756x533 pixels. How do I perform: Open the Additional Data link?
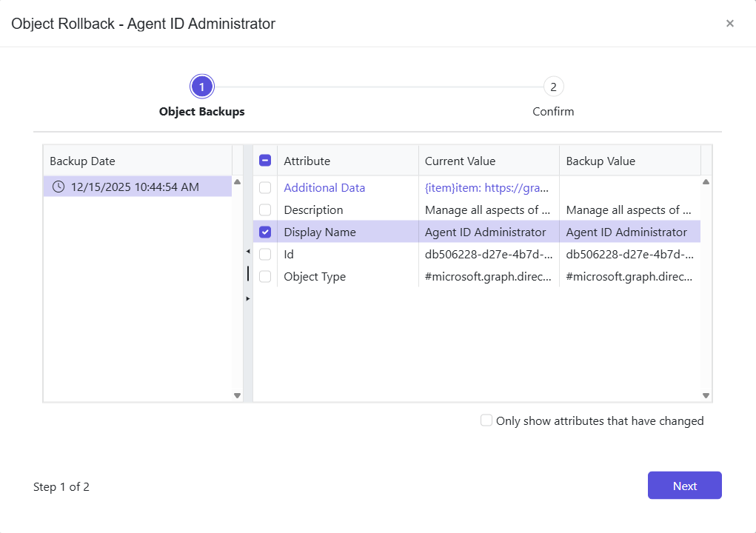coord(324,187)
